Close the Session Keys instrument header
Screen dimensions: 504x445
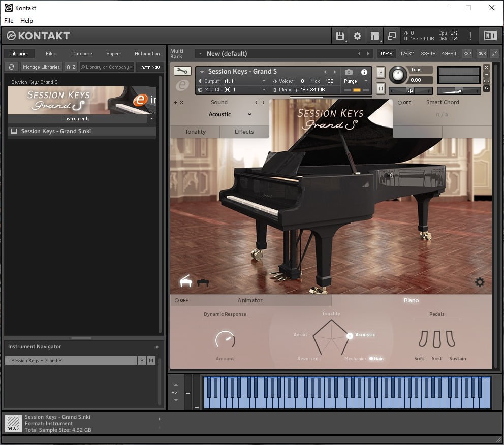coord(486,67)
